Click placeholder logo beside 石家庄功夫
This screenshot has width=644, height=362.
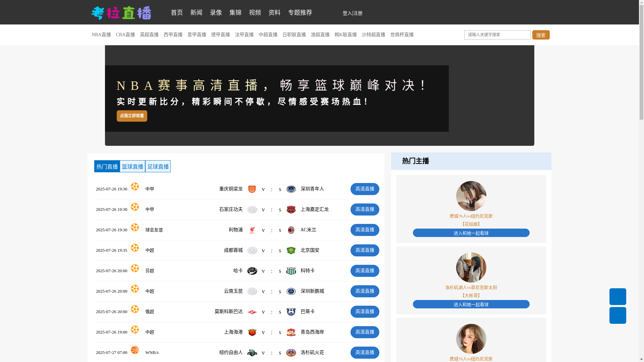click(252, 209)
